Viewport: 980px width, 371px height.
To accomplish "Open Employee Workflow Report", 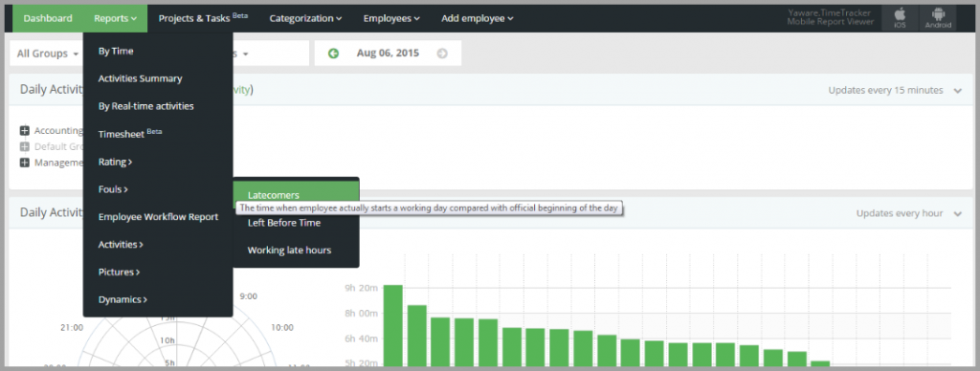I will coord(158,217).
